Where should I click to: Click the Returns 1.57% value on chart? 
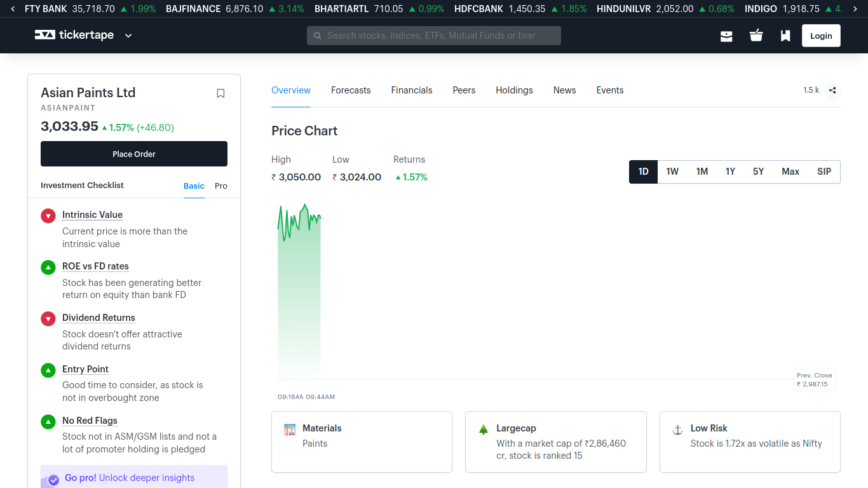tap(410, 177)
